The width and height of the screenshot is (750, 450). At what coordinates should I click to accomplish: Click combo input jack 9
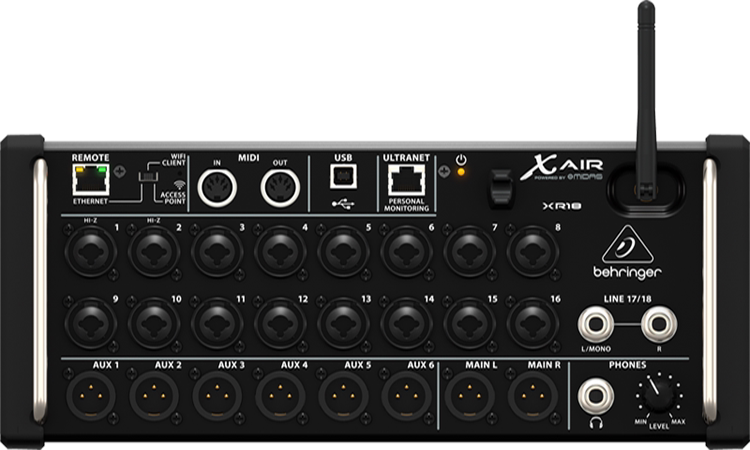91,323
